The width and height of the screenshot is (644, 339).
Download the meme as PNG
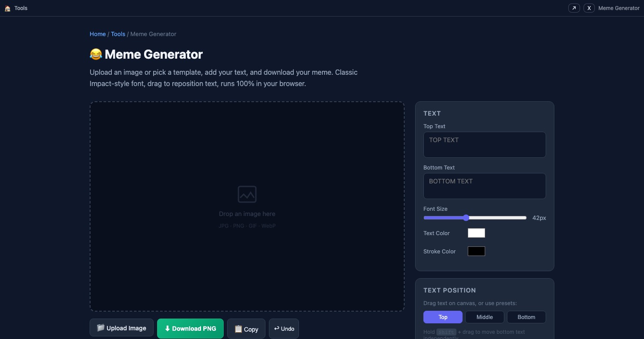pyautogui.click(x=190, y=329)
